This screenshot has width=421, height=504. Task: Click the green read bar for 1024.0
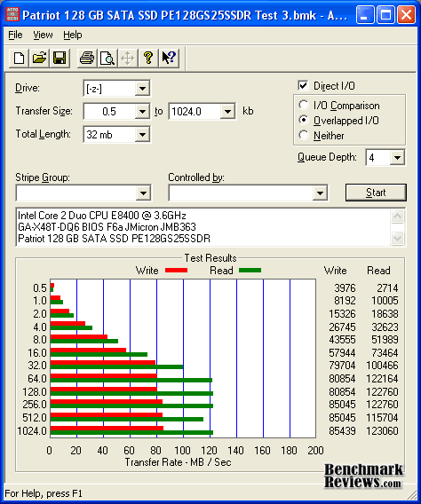pos(131,433)
